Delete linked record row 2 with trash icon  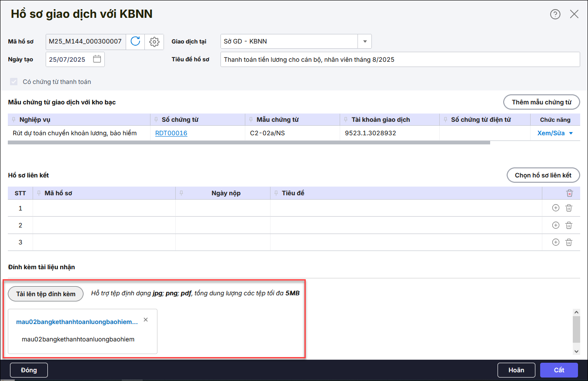[x=569, y=225]
